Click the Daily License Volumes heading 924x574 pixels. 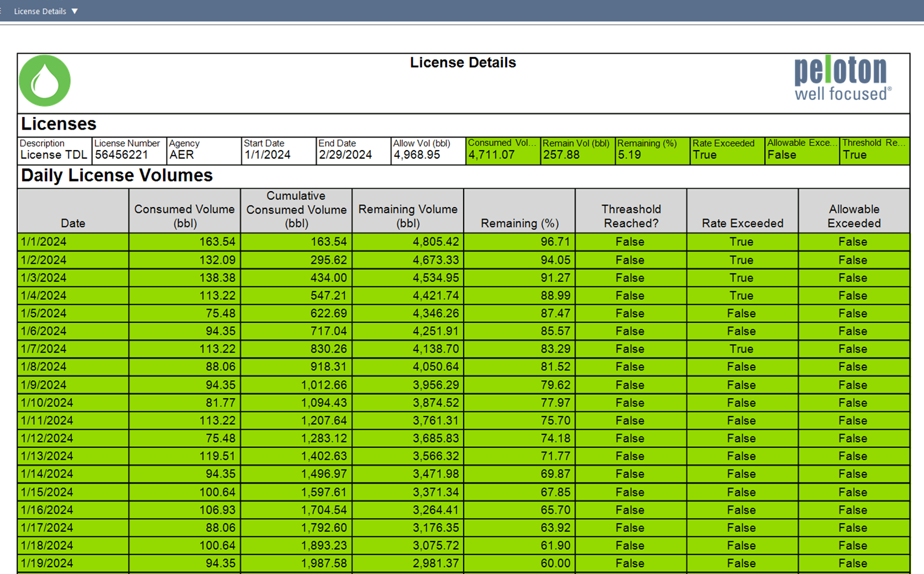pos(116,176)
